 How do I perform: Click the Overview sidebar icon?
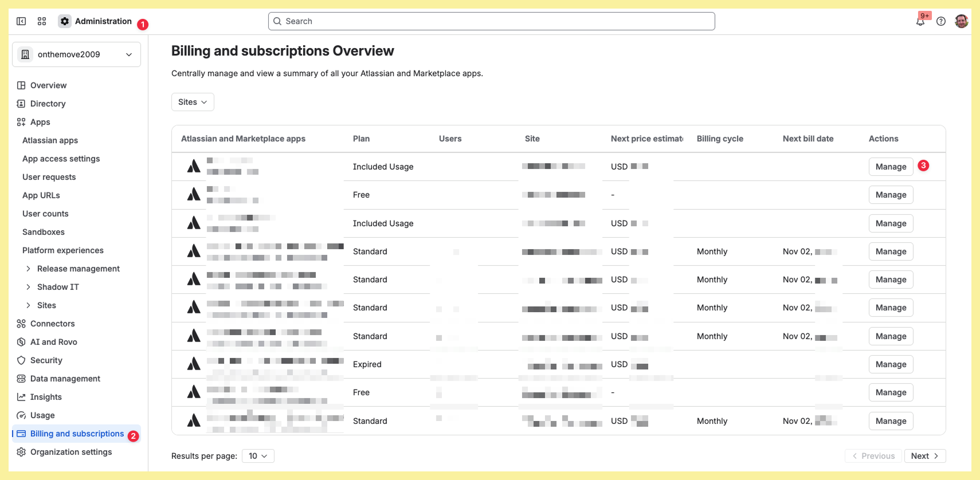(21, 85)
